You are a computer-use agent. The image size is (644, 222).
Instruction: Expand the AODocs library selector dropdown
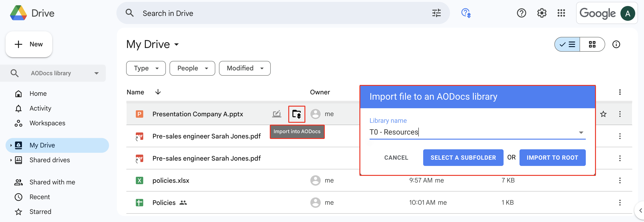point(97,73)
